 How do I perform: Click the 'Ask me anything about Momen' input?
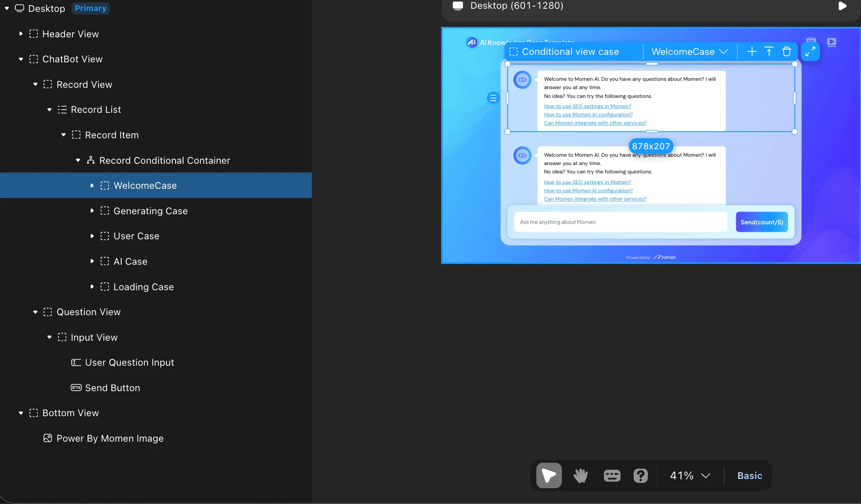(620, 222)
